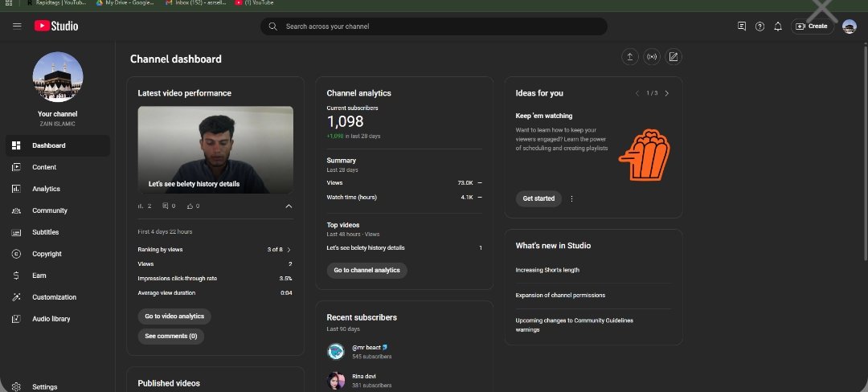Click See comments (0) button
This screenshot has height=392, width=868.
click(171, 336)
